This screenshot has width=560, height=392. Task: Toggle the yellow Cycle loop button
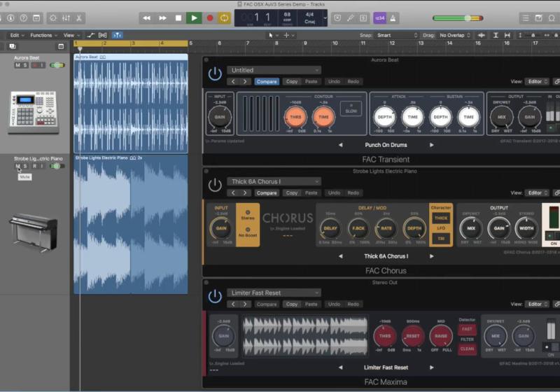click(x=225, y=18)
